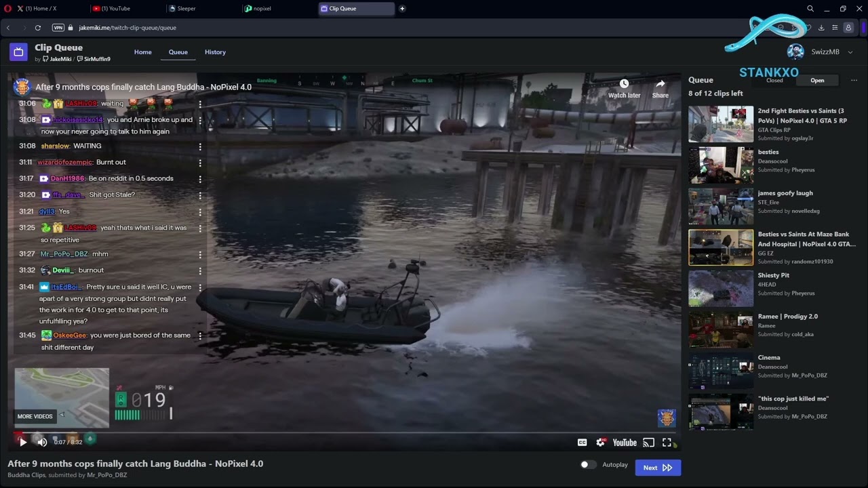Open the JakeMiki GitHub link
868x488 pixels.
click(x=57, y=59)
